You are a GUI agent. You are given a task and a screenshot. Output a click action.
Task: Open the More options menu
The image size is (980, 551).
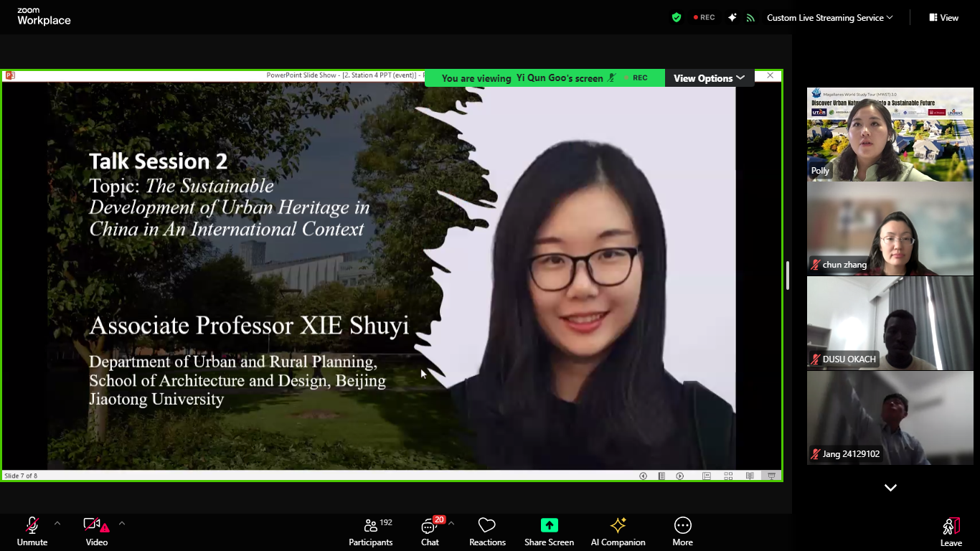tap(682, 532)
